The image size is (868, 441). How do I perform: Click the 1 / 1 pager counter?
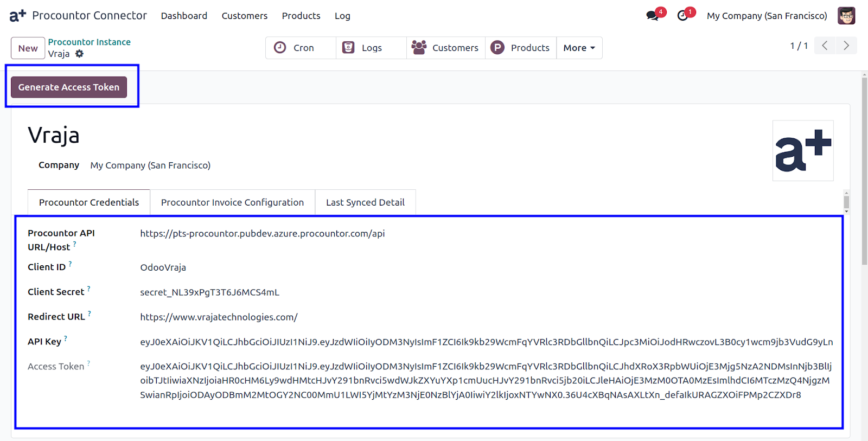click(x=799, y=46)
